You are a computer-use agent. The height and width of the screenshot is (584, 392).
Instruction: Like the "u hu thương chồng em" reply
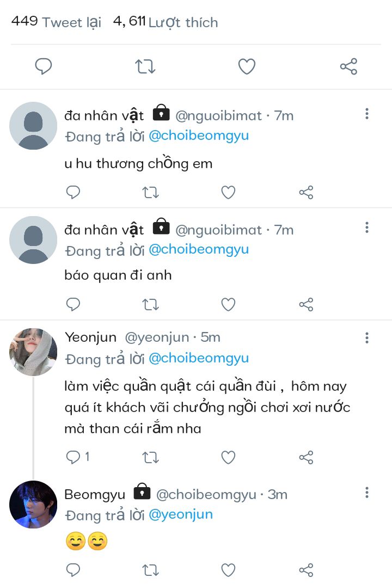tap(228, 192)
